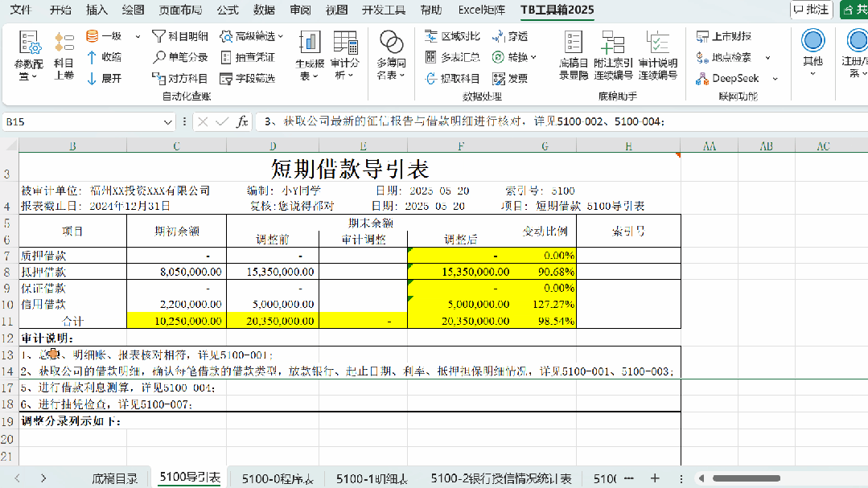Add a new sheet with plus button
Image resolution: width=868 pixels, height=488 pixels.
click(655, 478)
